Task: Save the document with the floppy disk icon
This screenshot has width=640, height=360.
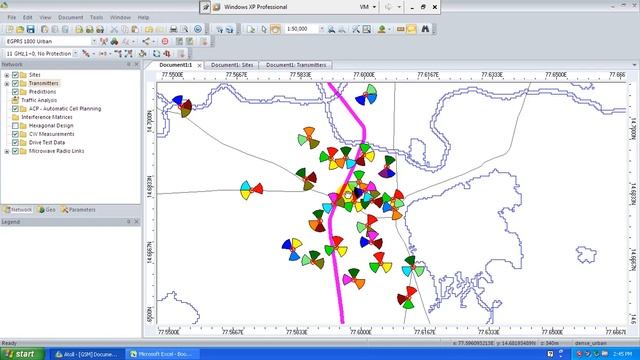Action: pyautogui.click(x=31, y=29)
